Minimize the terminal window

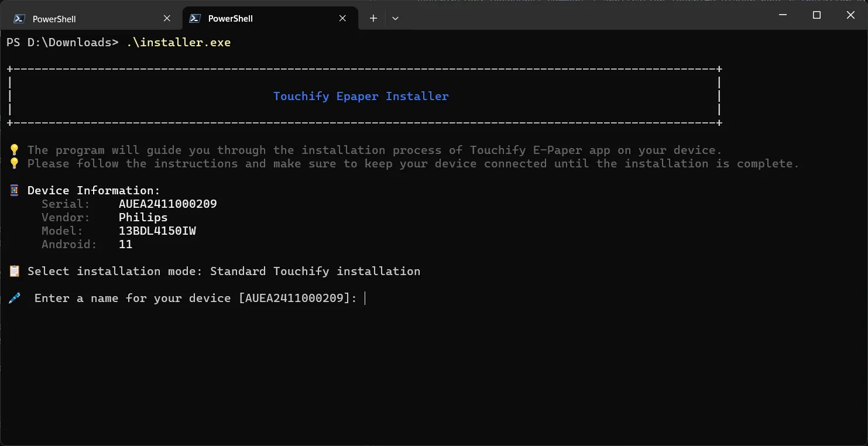coord(783,15)
